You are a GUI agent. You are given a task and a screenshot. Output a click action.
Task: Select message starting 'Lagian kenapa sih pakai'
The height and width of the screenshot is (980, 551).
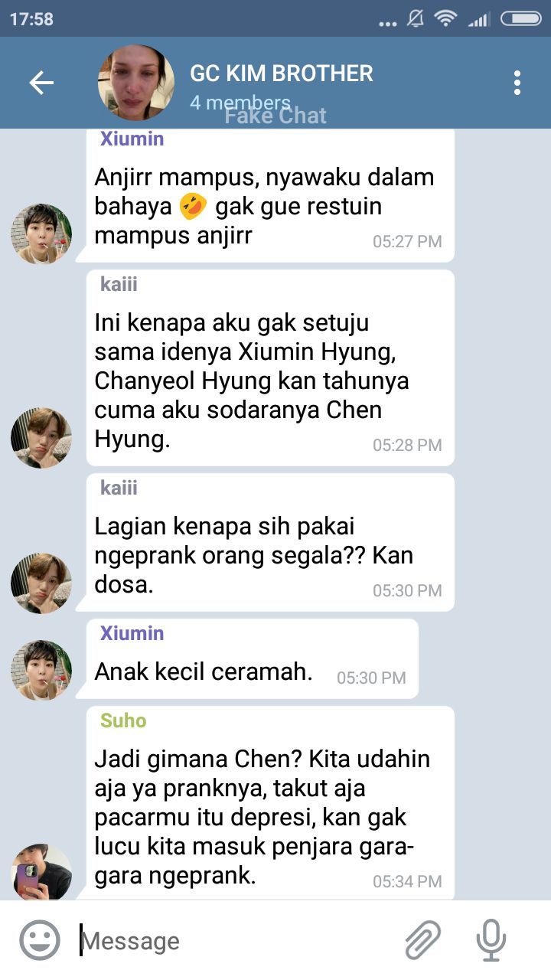[270, 542]
